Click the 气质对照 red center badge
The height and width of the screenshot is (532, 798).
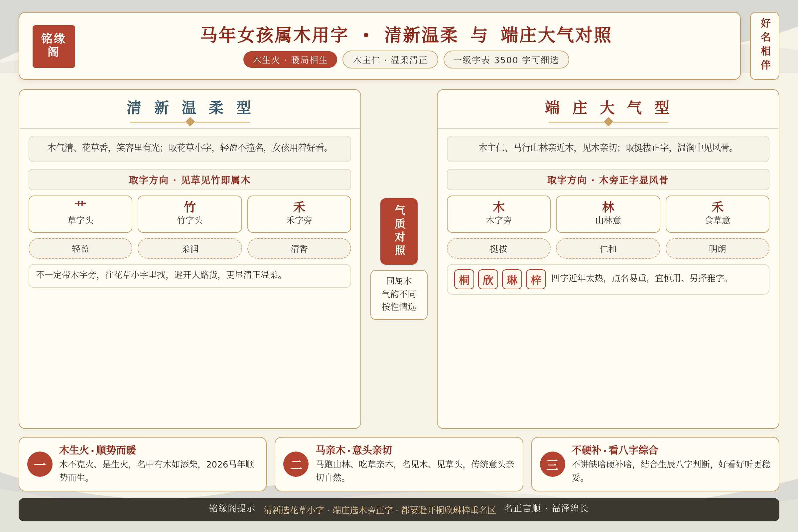[399, 231]
